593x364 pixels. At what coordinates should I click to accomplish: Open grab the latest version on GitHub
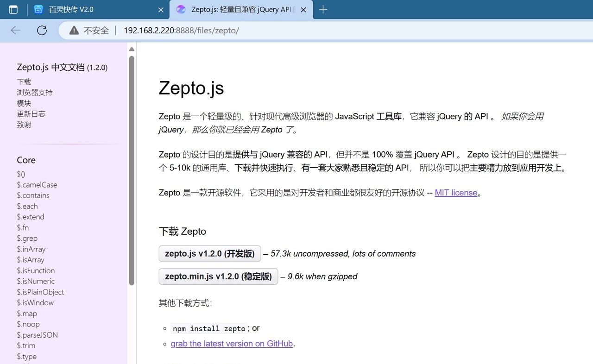coord(232,344)
